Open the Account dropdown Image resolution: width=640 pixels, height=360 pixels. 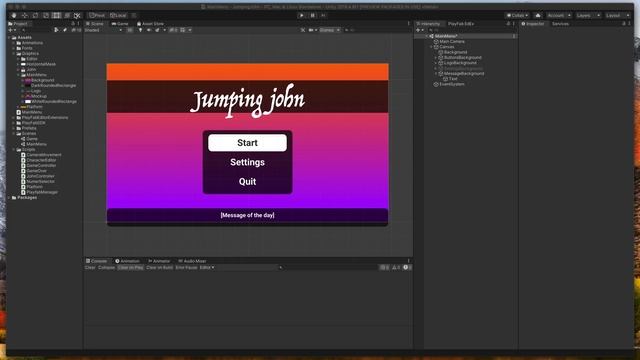559,16
